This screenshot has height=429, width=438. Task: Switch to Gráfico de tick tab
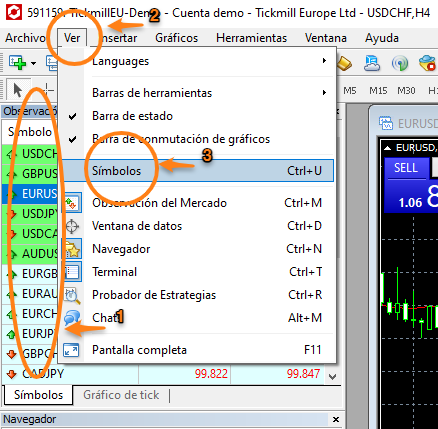[121, 395]
